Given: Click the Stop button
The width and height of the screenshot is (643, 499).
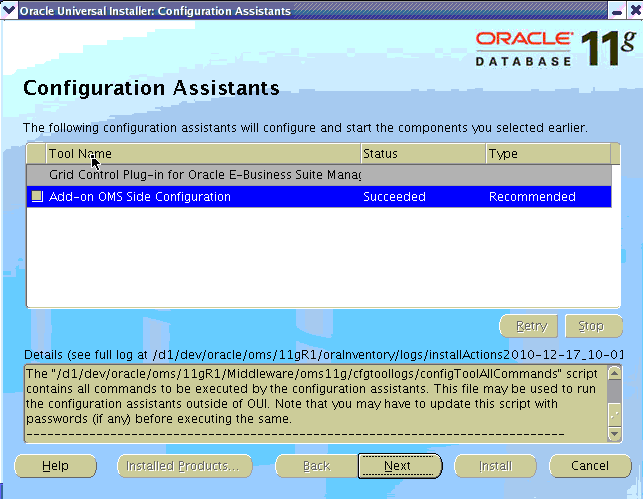Looking at the screenshot, I should coord(594,326).
